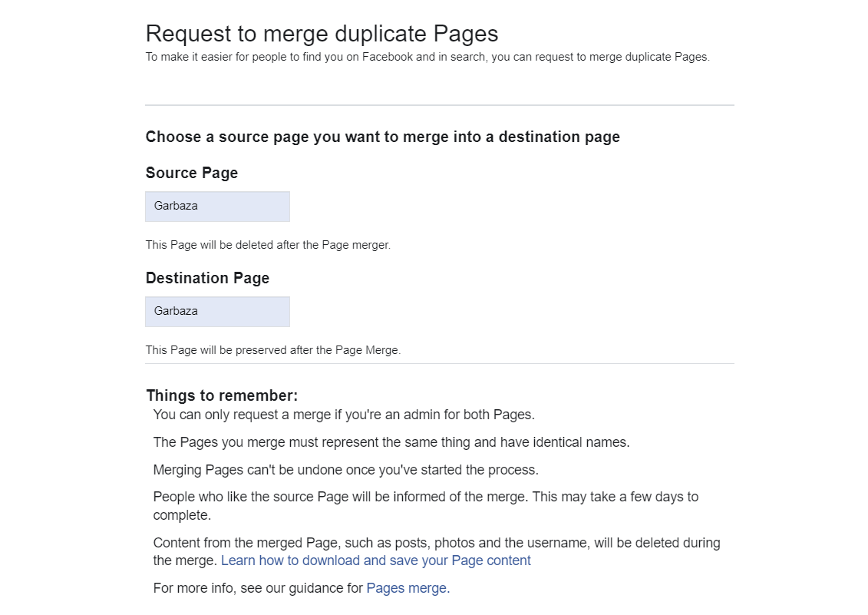Click the "For more info" text

259,588
